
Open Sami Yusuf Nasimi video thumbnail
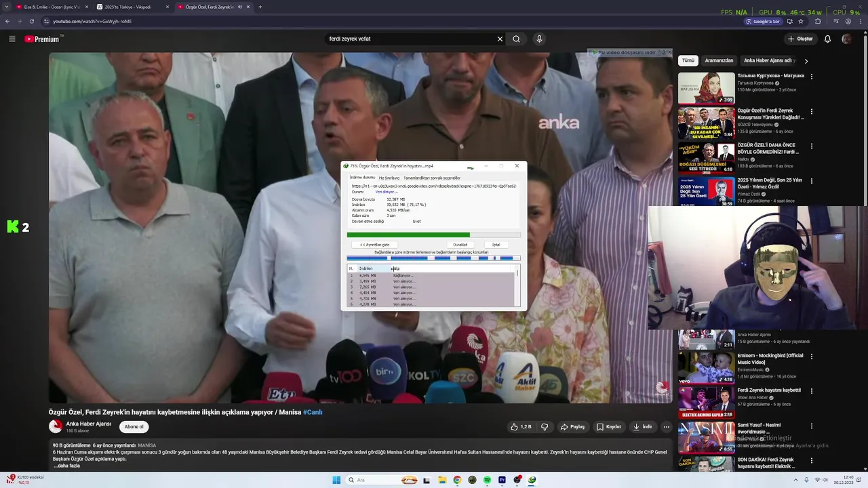pos(707,438)
